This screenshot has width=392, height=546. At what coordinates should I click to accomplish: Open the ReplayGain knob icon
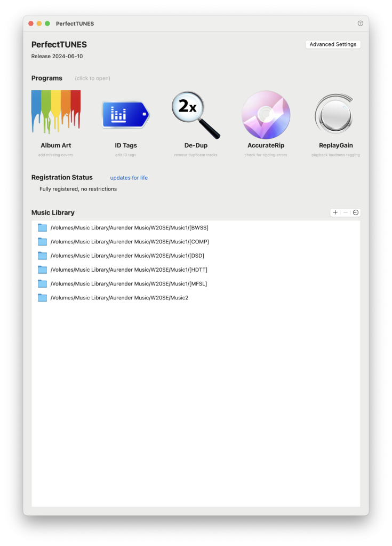pos(333,115)
